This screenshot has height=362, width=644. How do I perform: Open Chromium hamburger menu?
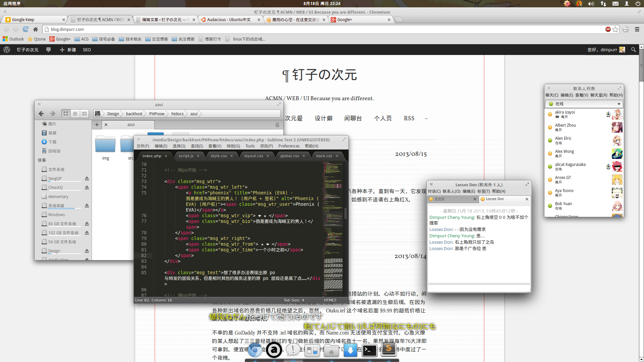pyautogui.click(x=637, y=29)
